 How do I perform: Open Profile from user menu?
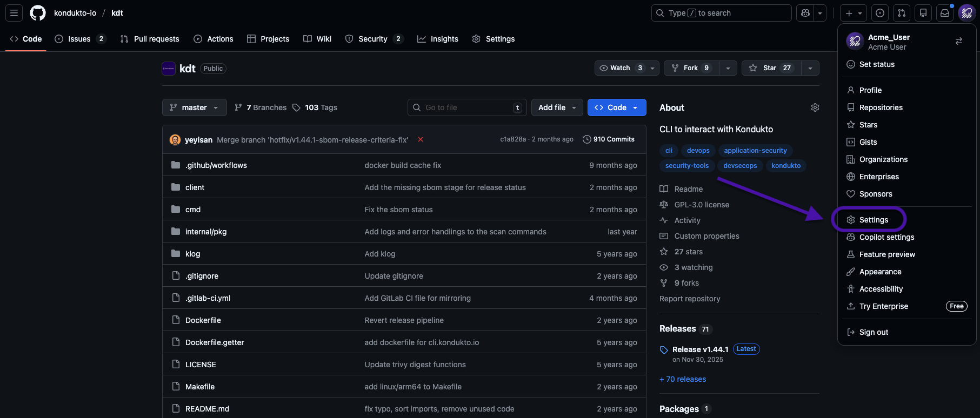tap(907, 90)
